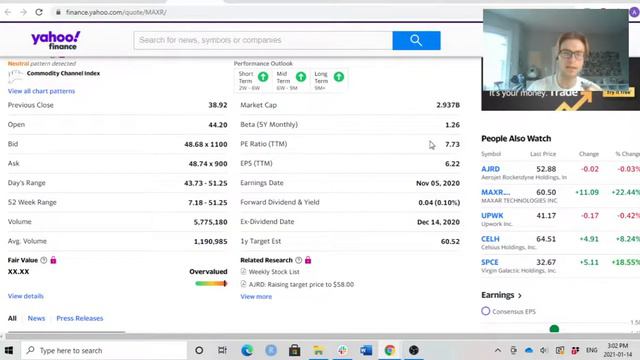Click the OneDrive cloud tray icon
This screenshot has width=640, height=360.
click(x=529, y=350)
